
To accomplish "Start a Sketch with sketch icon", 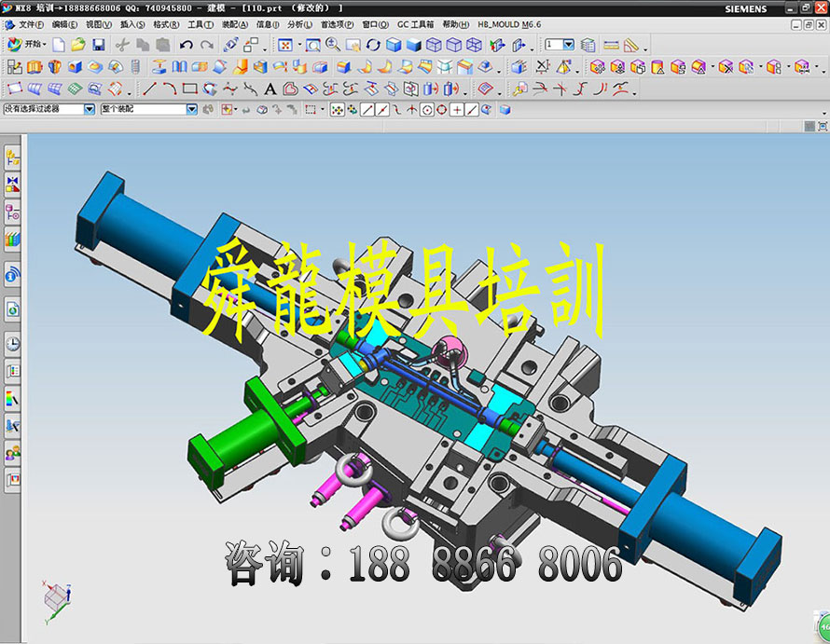I will tap(14, 67).
